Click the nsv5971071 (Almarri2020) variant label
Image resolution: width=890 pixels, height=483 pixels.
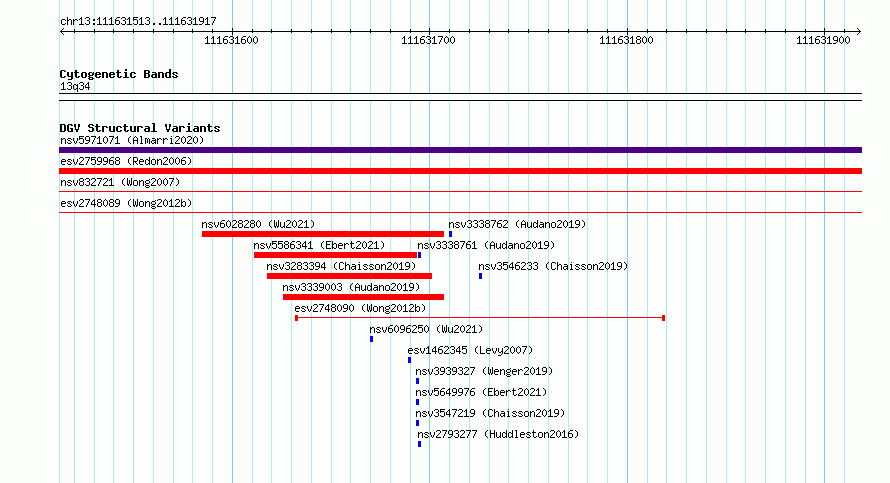[x=132, y=140]
